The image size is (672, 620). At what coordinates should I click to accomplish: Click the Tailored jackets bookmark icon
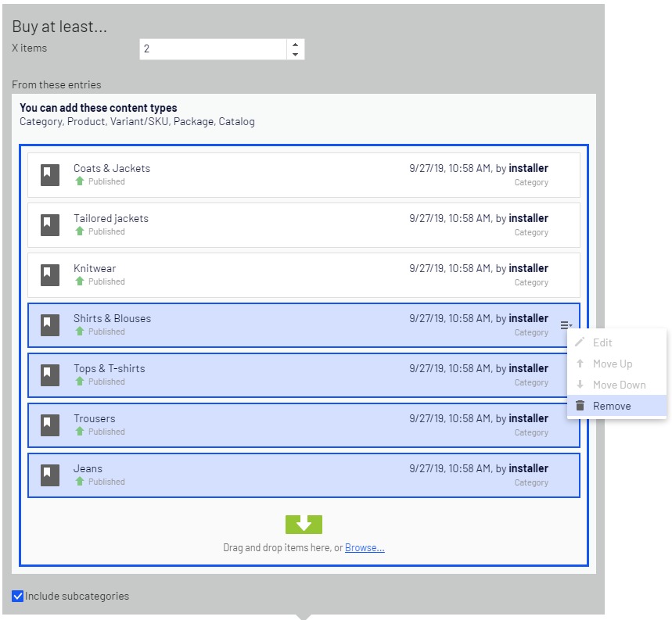pyautogui.click(x=50, y=224)
